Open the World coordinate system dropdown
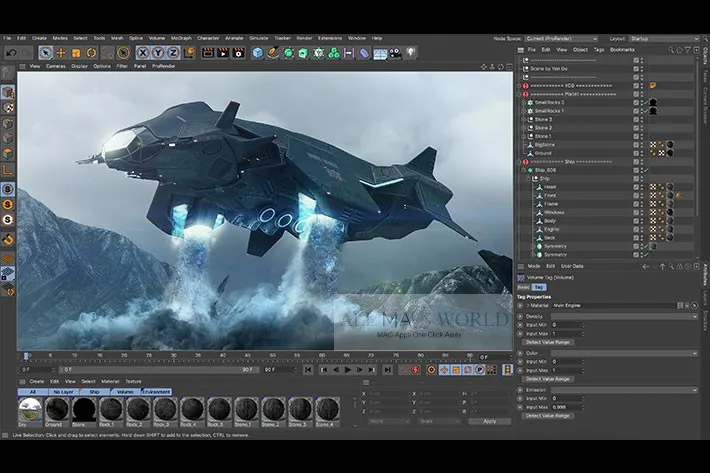 [x=390, y=421]
